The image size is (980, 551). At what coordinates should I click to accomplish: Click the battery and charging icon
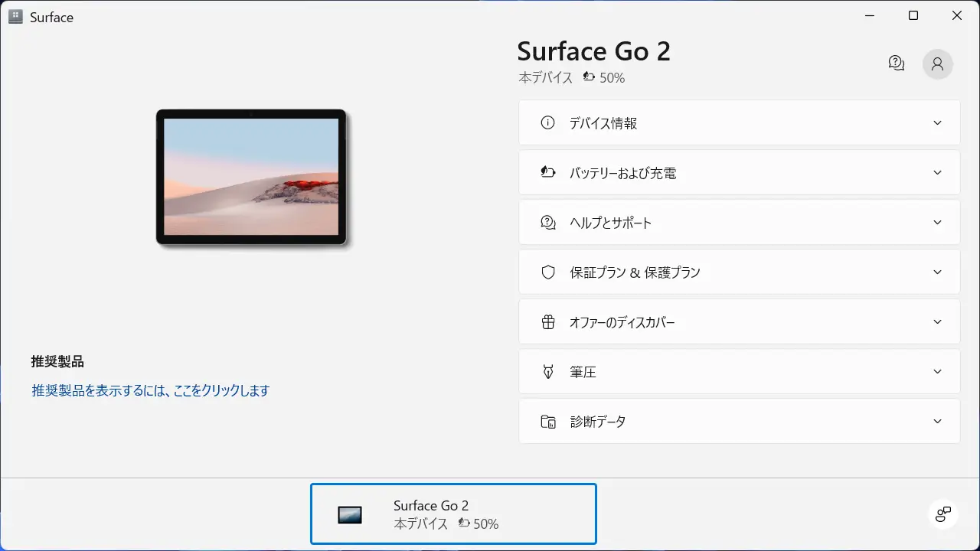(x=547, y=173)
